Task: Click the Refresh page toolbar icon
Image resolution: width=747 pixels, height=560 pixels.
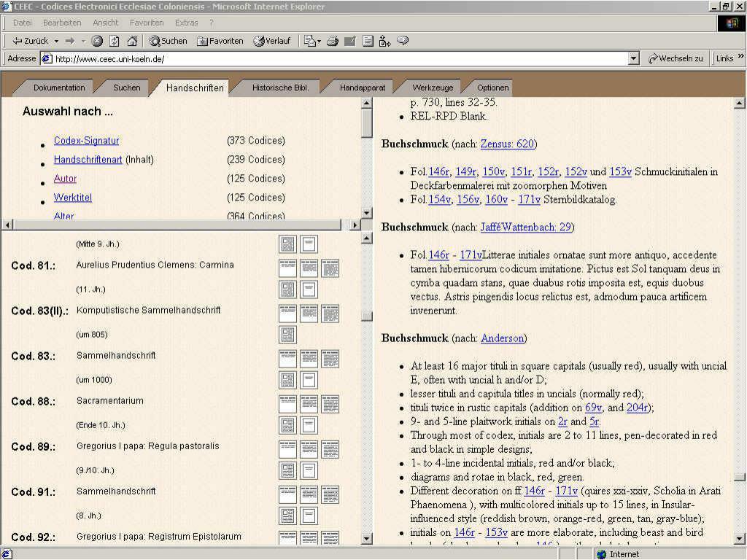Action: pyautogui.click(x=115, y=41)
